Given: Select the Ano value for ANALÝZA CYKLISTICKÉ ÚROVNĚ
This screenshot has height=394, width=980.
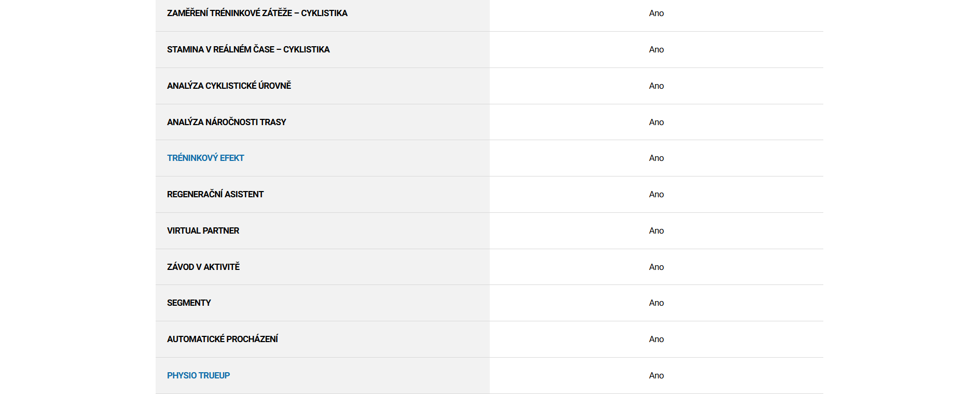Looking at the screenshot, I should [656, 86].
